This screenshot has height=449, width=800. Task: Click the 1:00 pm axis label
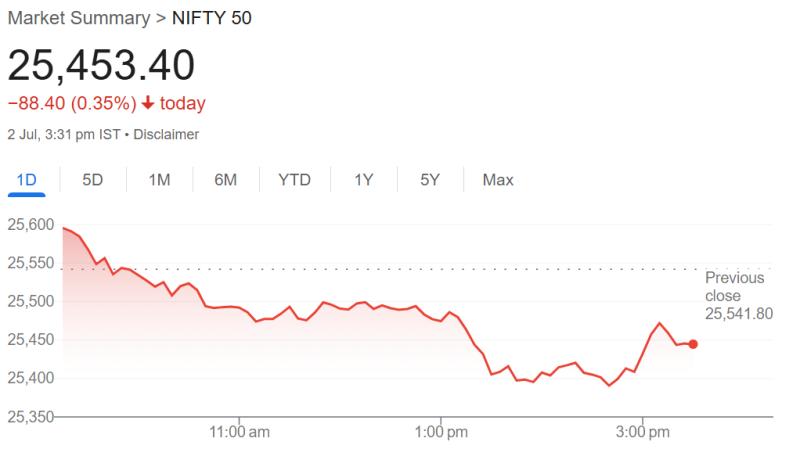coord(441,433)
